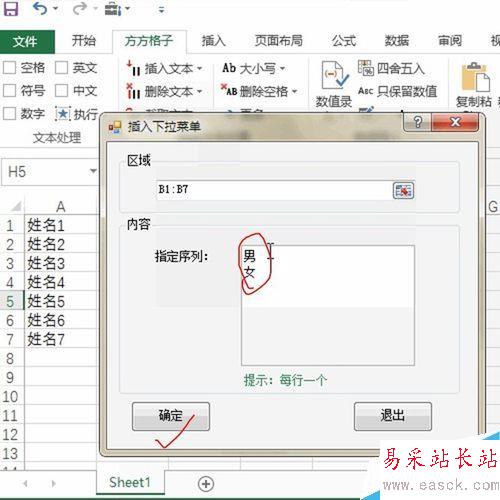Click the range selector icon beside B1:B7
The height and width of the screenshot is (500, 500).
coord(403,190)
